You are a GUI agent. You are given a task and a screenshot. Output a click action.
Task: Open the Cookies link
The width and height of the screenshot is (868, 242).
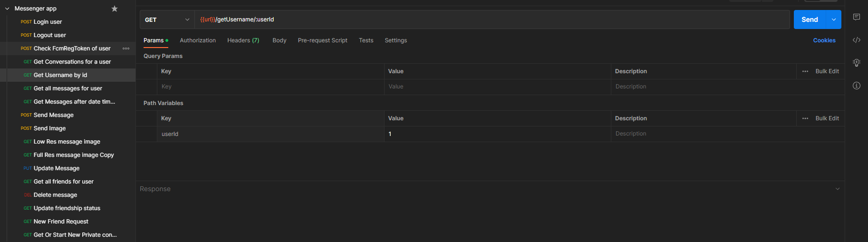click(824, 40)
